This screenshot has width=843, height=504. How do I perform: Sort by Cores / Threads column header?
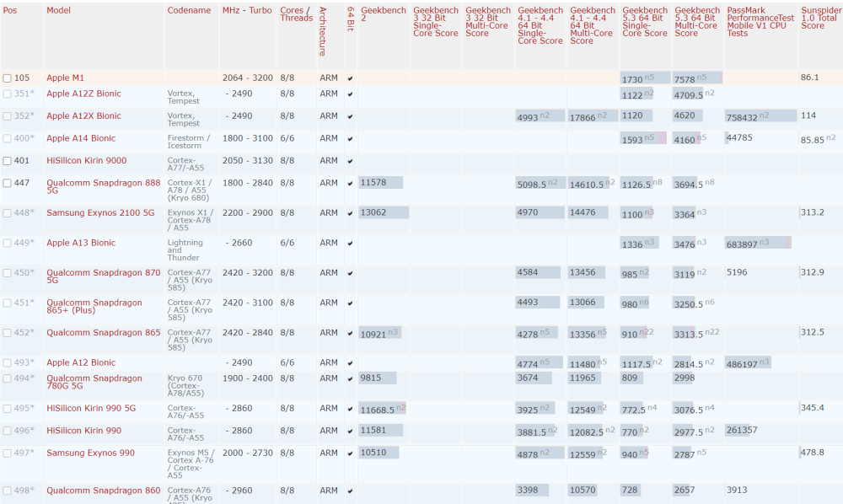click(296, 14)
